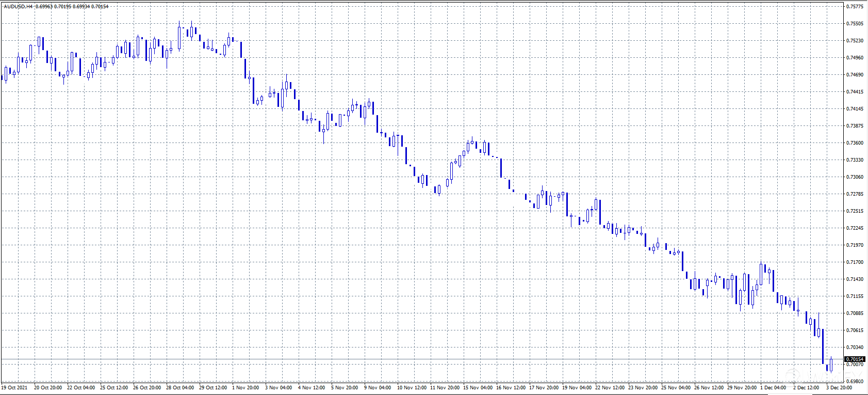Click the current price tag 0.70154
Viewport: 868px width, 395px height.
tap(855, 359)
